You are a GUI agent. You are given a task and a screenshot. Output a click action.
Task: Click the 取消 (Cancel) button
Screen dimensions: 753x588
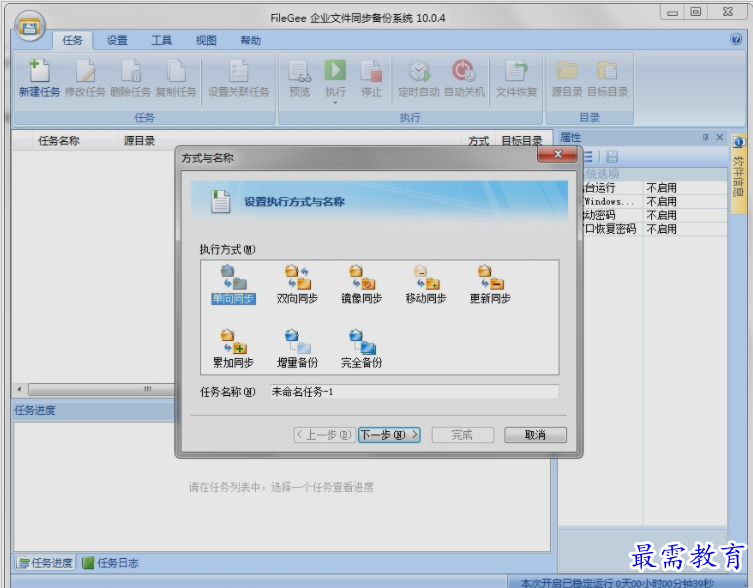(x=535, y=435)
